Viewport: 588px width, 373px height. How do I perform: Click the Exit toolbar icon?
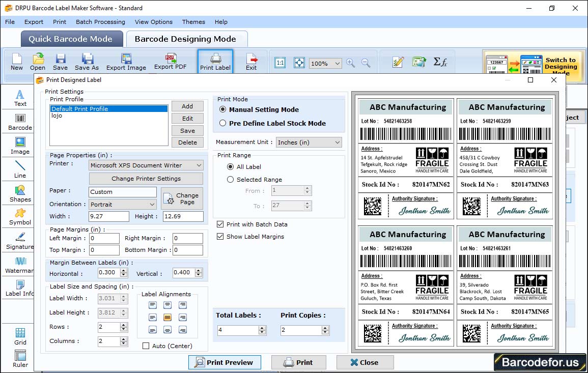coord(251,62)
